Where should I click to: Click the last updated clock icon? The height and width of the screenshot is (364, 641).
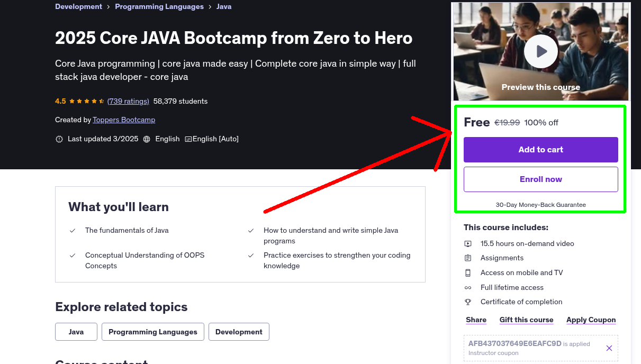pyautogui.click(x=59, y=139)
